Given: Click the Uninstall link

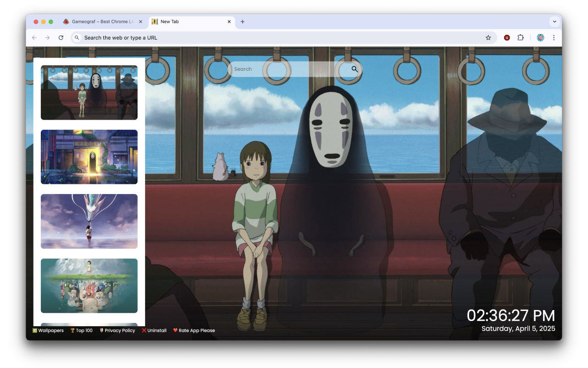Looking at the screenshot, I should pyautogui.click(x=154, y=330).
